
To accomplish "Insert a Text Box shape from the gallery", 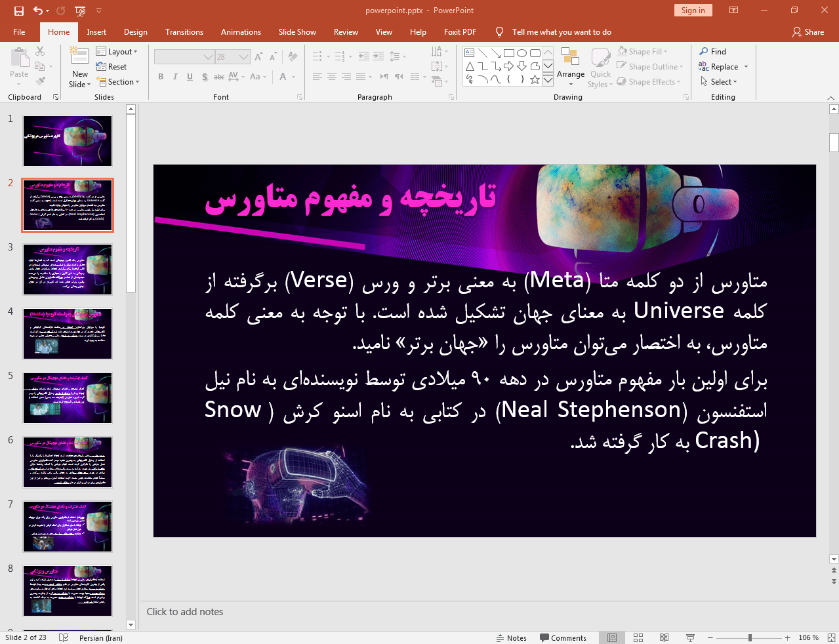I will (470, 53).
